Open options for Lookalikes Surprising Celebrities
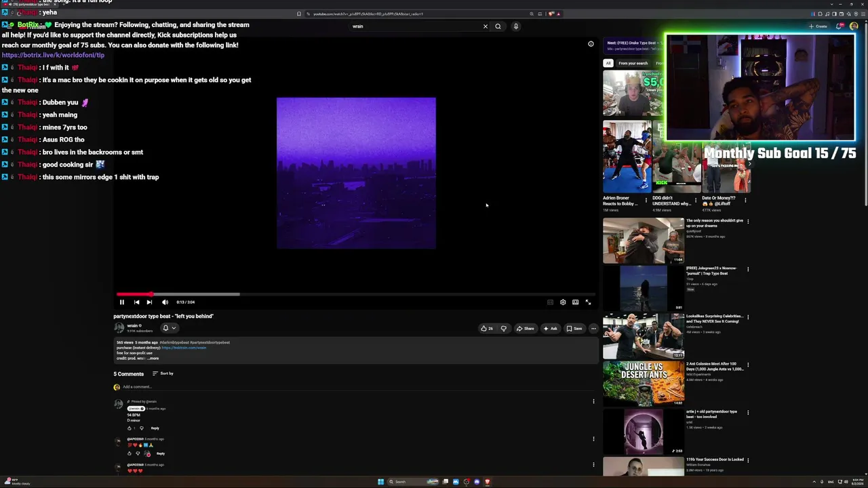The height and width of the screenshot is (488, 868). (748, 317)
